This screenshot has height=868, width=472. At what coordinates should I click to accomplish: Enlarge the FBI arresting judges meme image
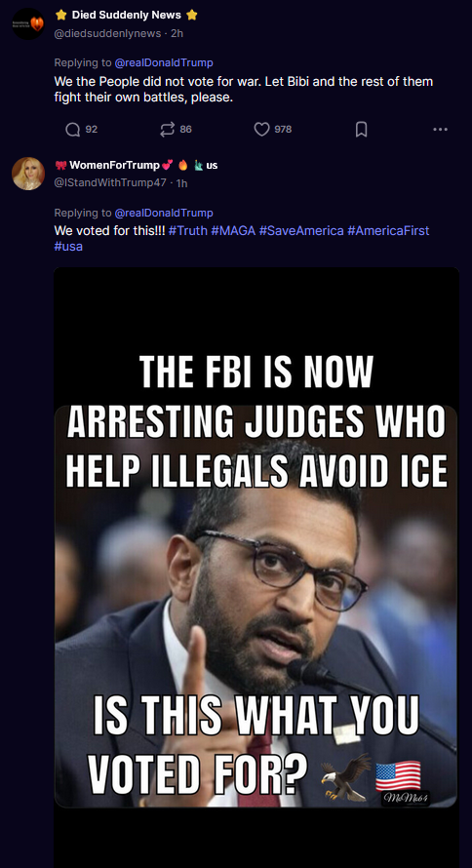pyautogui.click(x=256, y=568)
